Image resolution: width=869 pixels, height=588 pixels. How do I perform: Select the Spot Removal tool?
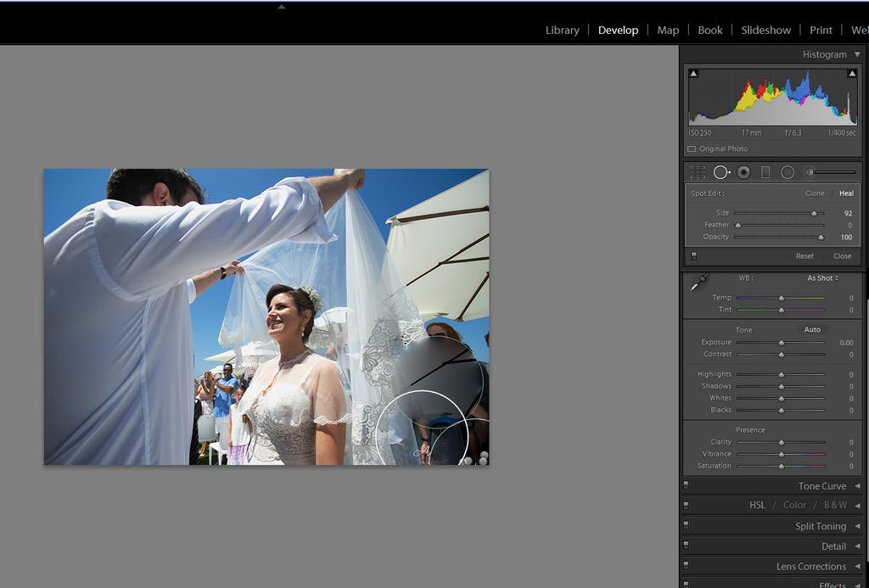[721, 172]
